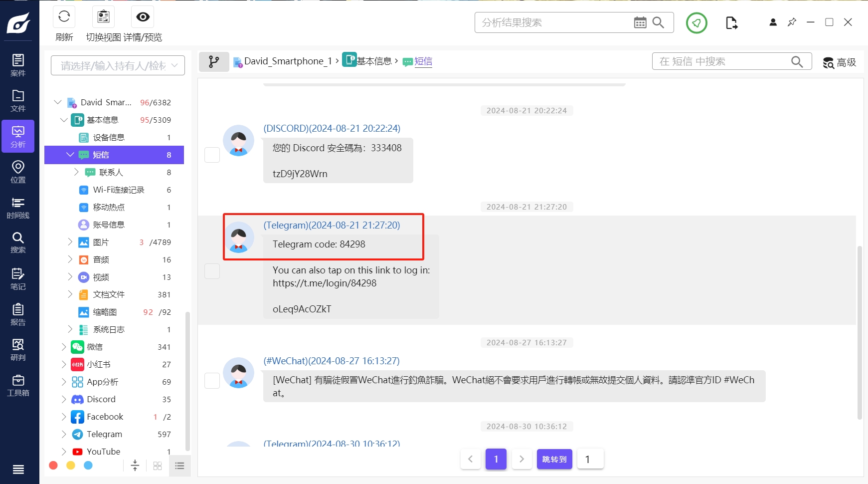The image size is (868, 484).
Task: Click the refresh (刷新) icon
Action: (64, 17)
